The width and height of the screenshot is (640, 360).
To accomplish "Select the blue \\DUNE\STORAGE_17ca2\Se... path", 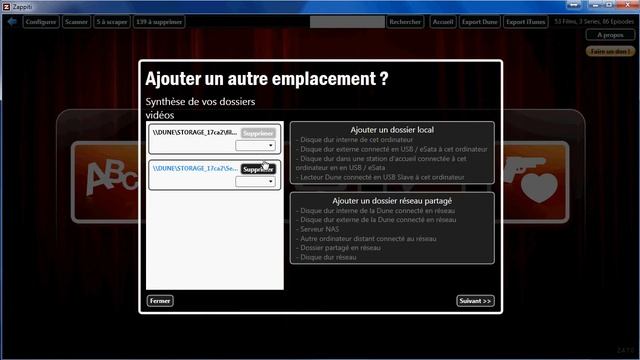I will click(195, 168).
